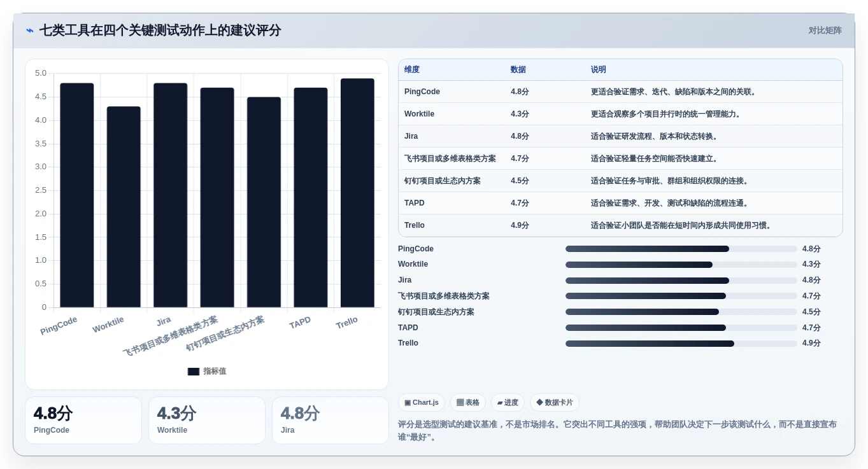Image resolution: width=868 pixels, height=469 pixels.
Task: Click description 适合验证轻量任务空间能否快速建立。
Action: point(655,158)
